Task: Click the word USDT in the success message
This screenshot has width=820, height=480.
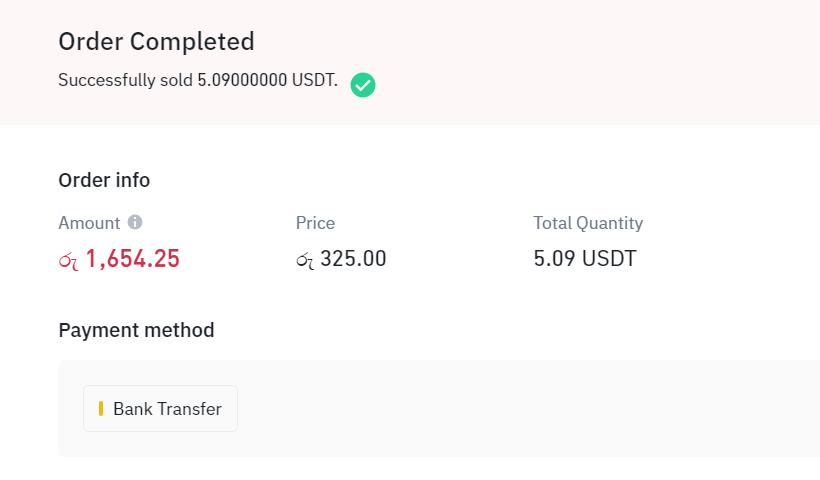Action: click(x=314, y=80)
